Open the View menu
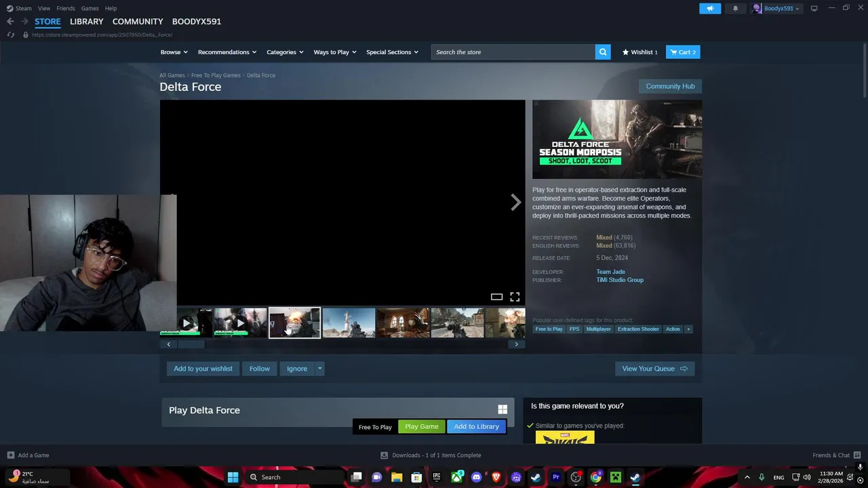 [x=44, y=8]
